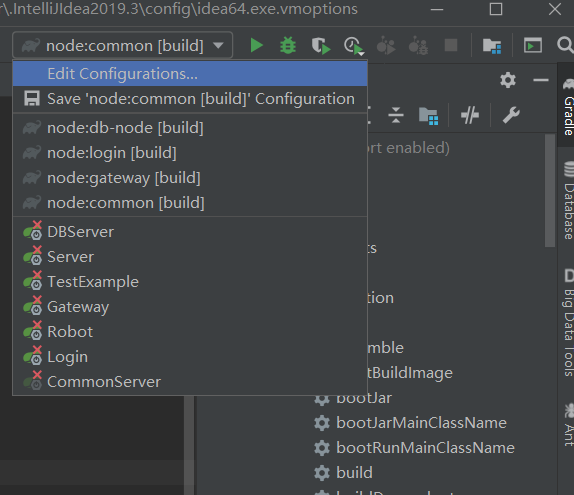Run with Coverage shield icon

(x=320, y=46)
